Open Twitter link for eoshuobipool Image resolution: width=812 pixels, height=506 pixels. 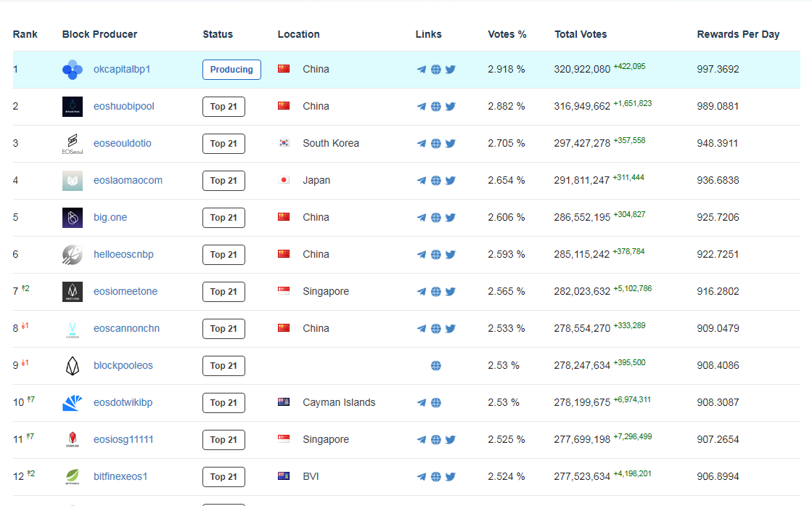451,107
